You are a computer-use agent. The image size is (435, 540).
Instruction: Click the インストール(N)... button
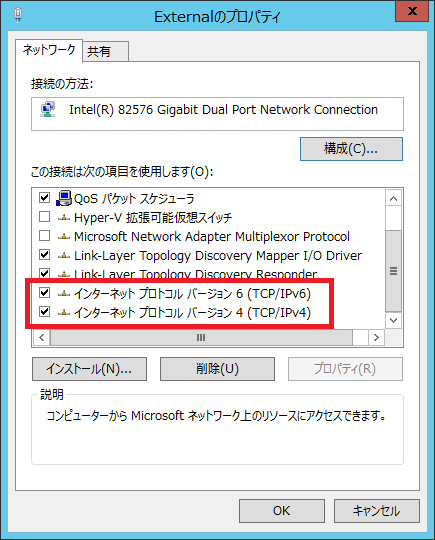click(x=90, y=369)
